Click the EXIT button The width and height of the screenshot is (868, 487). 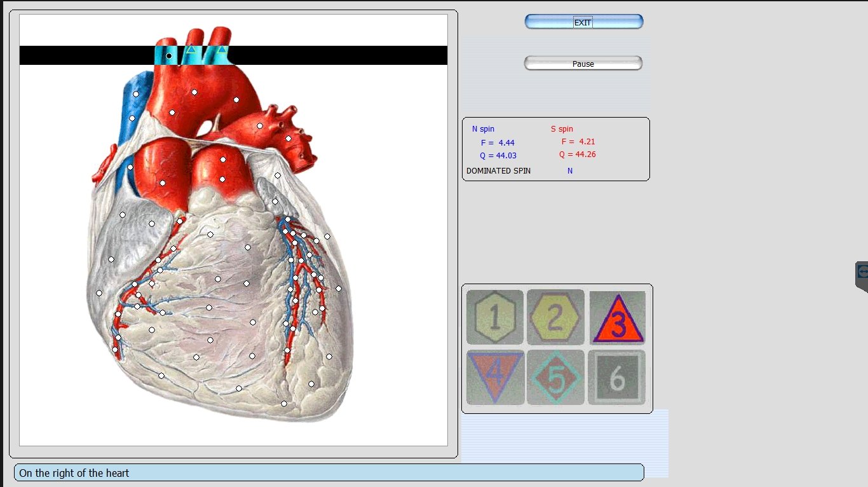[x=583, y=22]
